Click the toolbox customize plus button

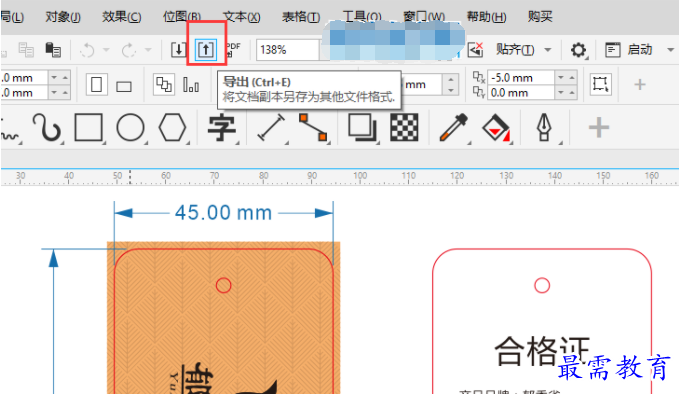pyautogui.click(x=599, y=127)
